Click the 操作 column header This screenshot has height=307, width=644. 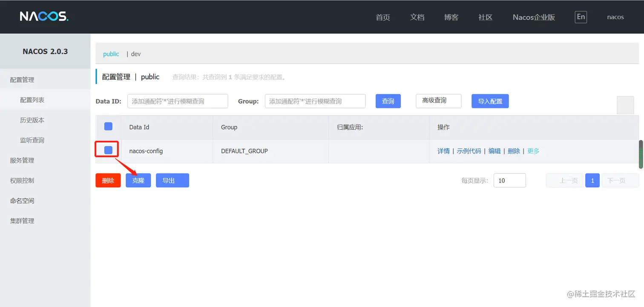[x=534, y=127]
